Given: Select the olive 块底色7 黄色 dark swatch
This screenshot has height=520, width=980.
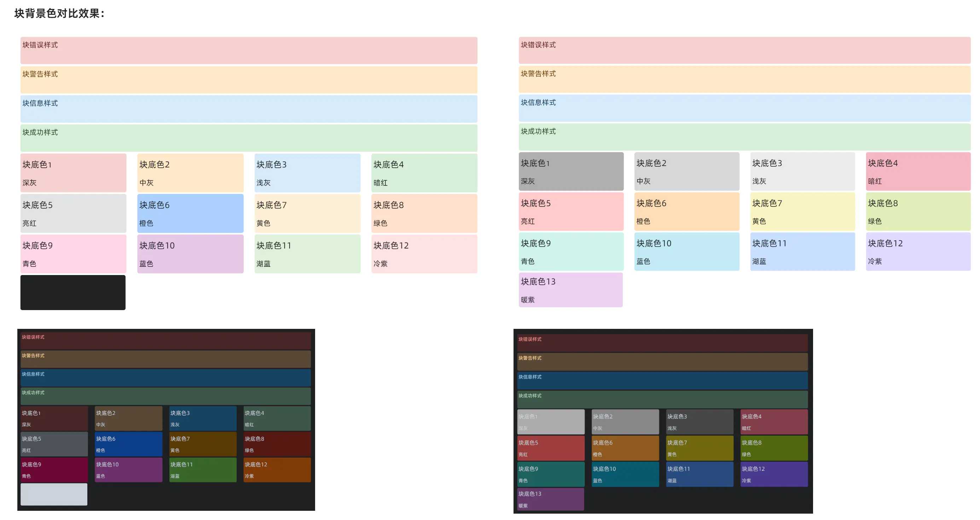Looking at the screenshot, I should tap(699, 448).
